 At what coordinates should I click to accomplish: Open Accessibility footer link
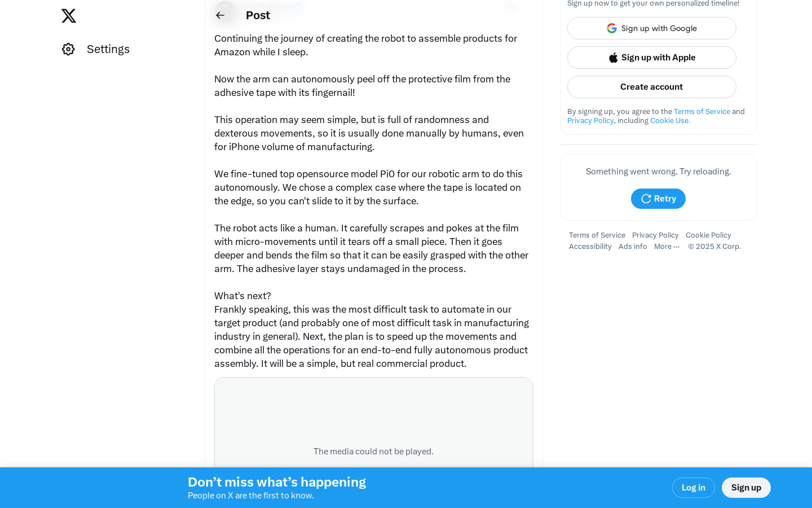pyautogui.click(x=590, y=247)
